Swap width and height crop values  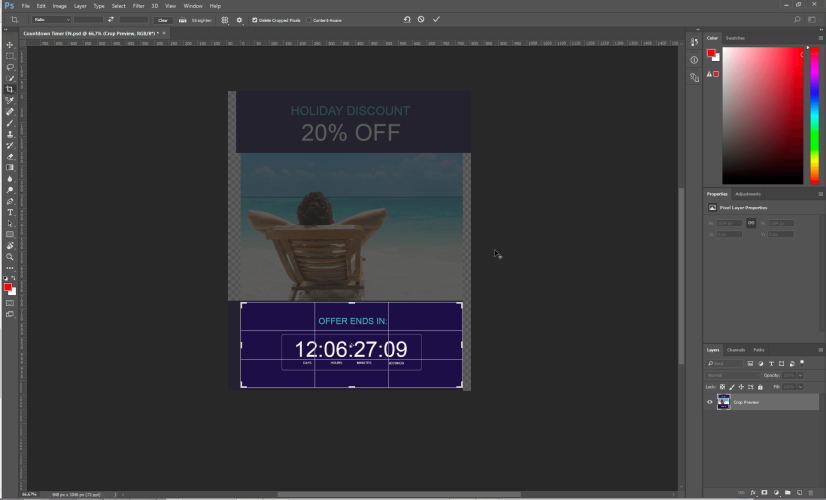(x=111, y=19)
